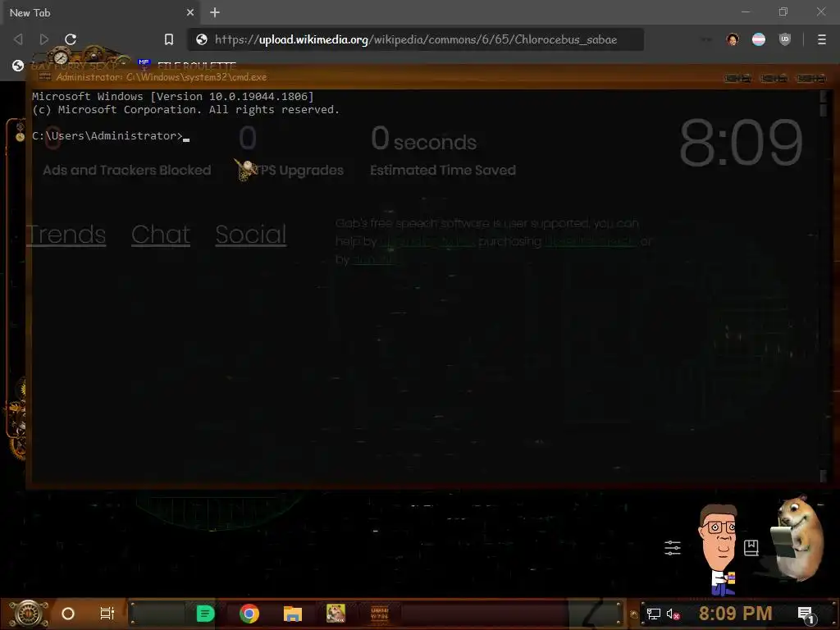Click the globe bookmark in the bookmarks bar
The width and height of the screenshot is (840, 630).
coord(18,66)
